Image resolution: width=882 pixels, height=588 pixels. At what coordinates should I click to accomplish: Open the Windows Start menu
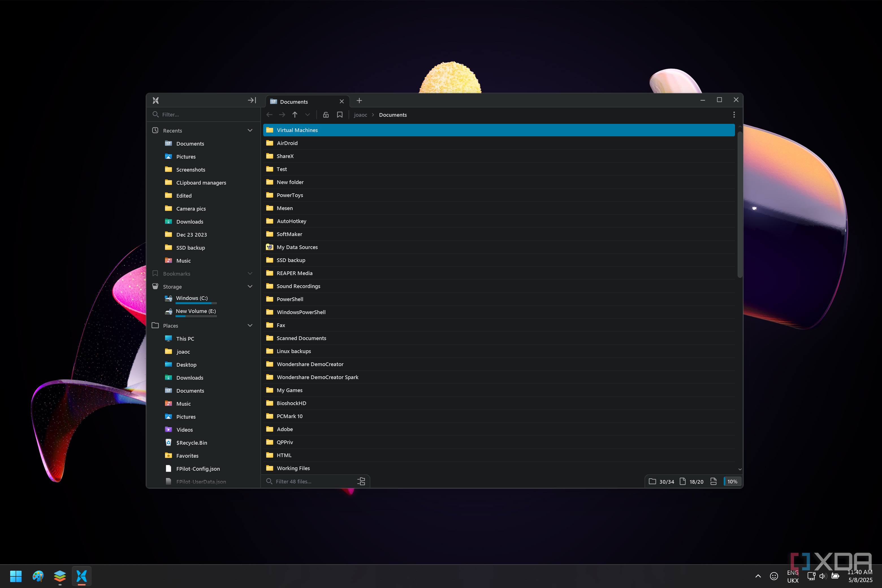(x=16, y=576)
